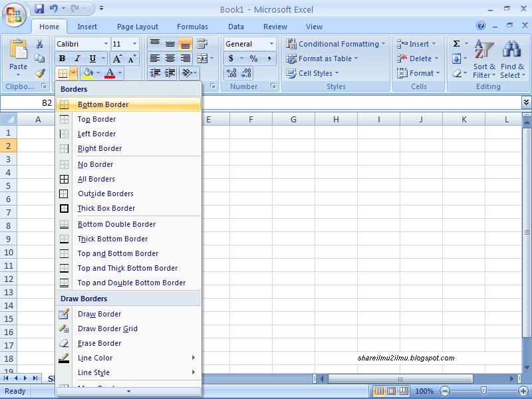The height and width of the screenshot is (399, 532).
Task: Apply Percent Style format
Action: (253, 59)
